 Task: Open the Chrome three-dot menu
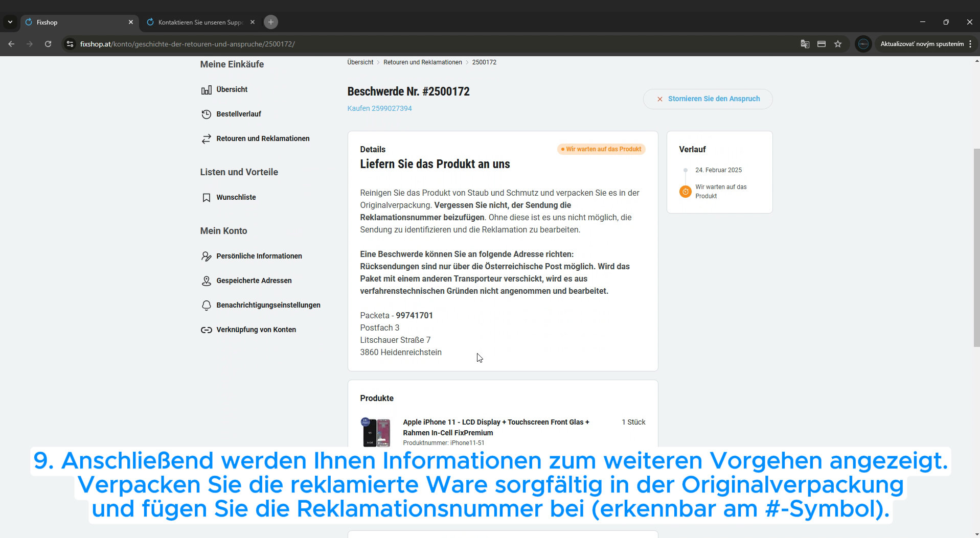(970, 44)
